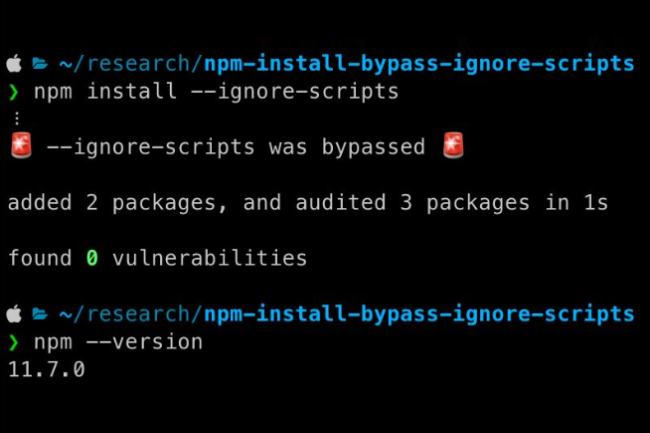This screenshot has height=433, width=650.
Task: Click the bold directory name in the top prompt
Action: (418, 64)
